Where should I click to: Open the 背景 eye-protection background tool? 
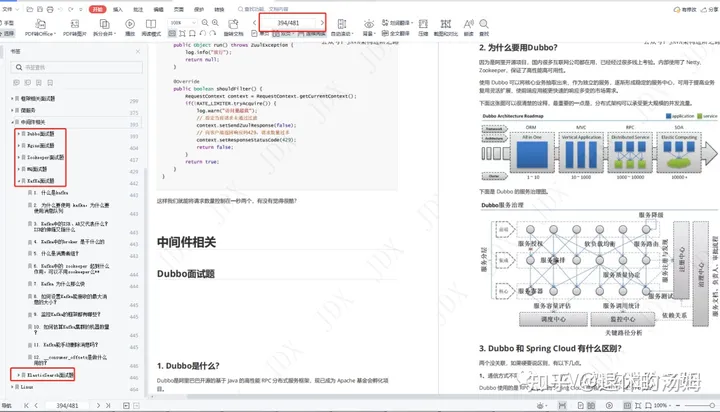[369, 27]
